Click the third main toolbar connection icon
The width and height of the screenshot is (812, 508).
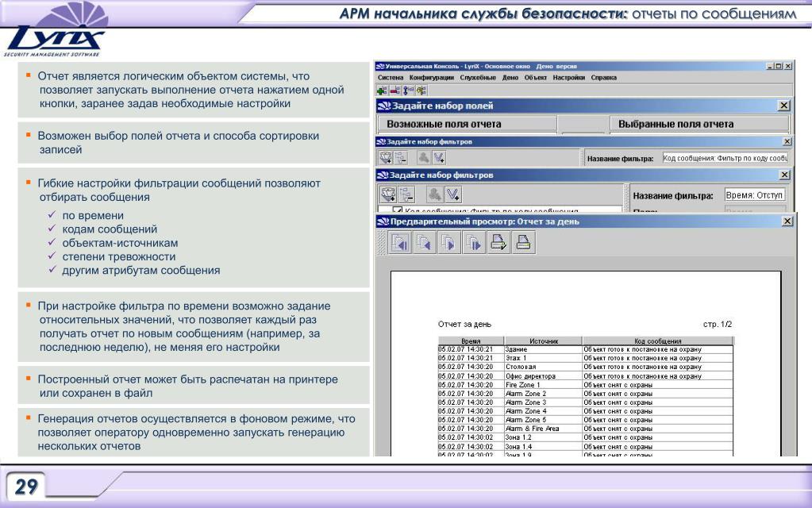point(408,90)
